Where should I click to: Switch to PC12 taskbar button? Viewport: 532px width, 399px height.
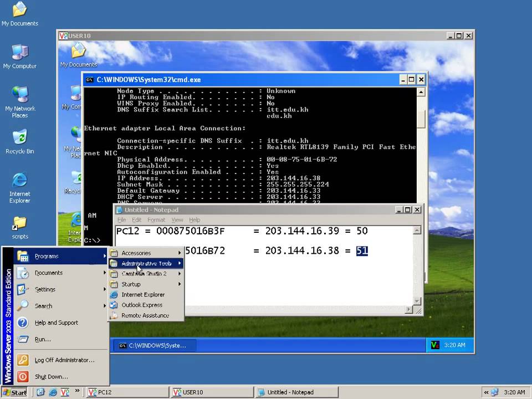(127, 392)
